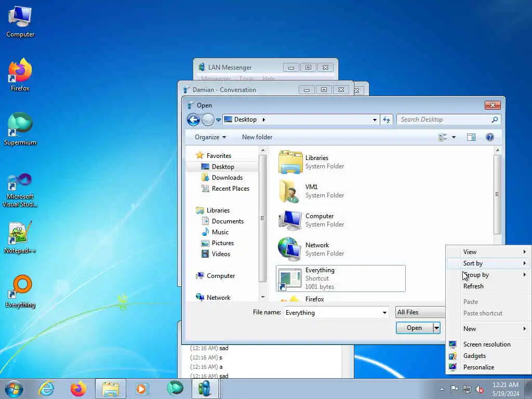532x399 pixels.
Task: Choose Refresh from the context menu
Action: point(488,286)
